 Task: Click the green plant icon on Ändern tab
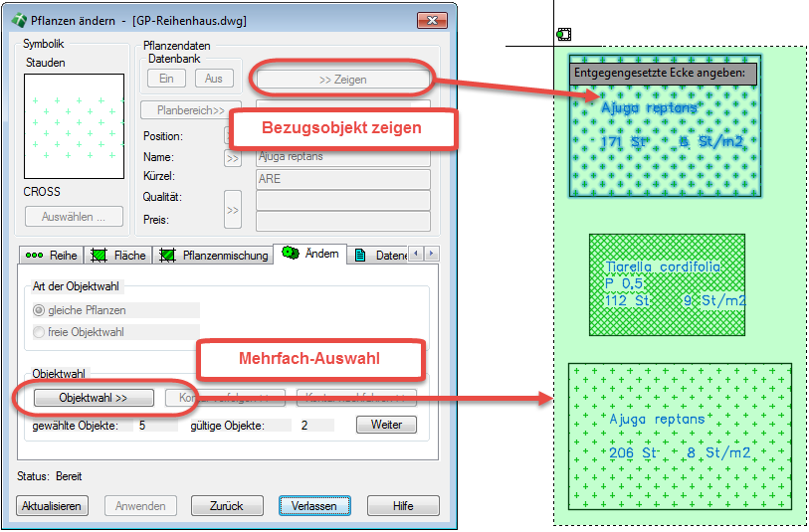tap(291, 254)
